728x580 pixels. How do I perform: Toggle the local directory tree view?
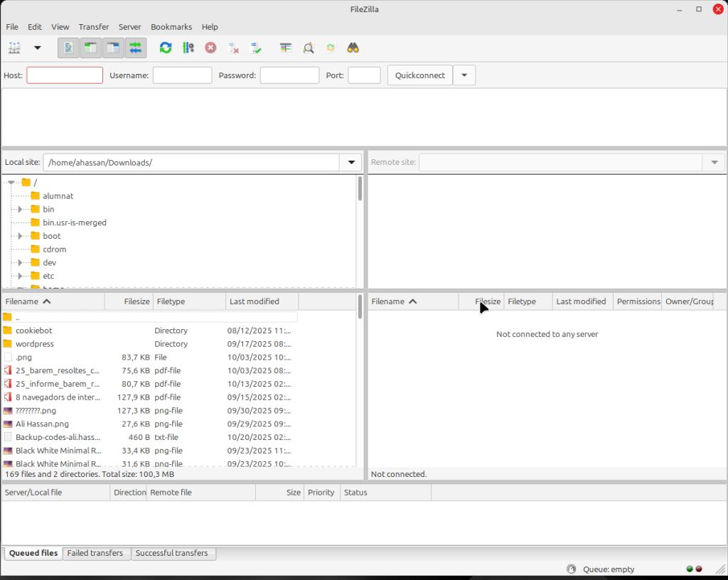click(90, 48)
